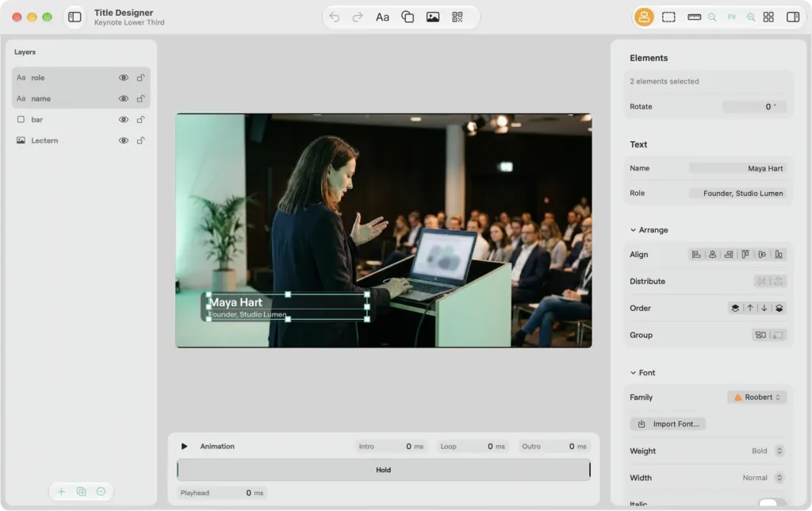Ungroup the selected elements

(778, 336)
